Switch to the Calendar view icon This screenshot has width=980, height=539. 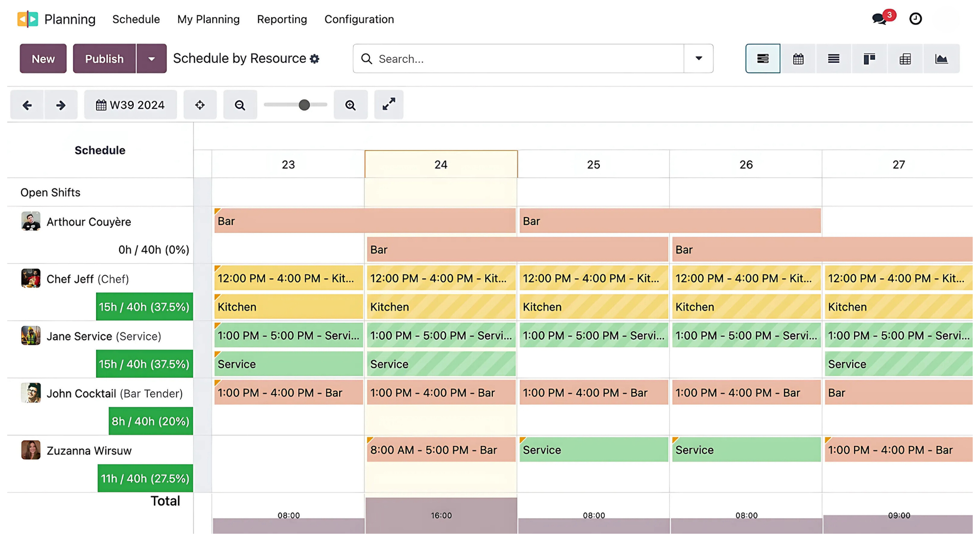point(798,59)
